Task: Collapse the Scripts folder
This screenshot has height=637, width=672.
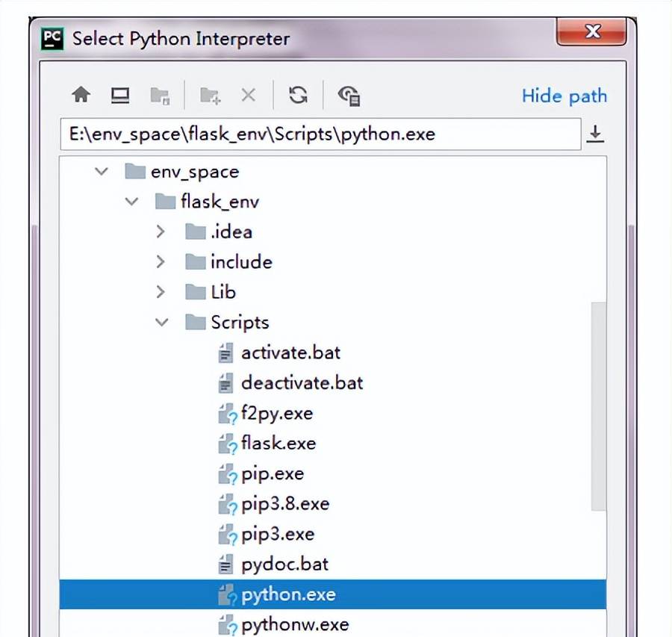Action: (x=161, y=323)
